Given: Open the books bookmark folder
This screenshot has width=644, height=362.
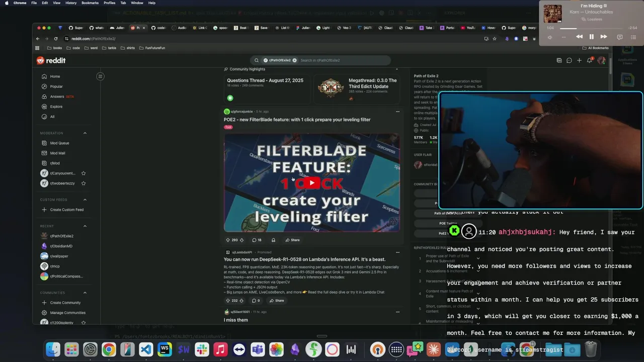Looking at the screenshot, I should point(54,48).
